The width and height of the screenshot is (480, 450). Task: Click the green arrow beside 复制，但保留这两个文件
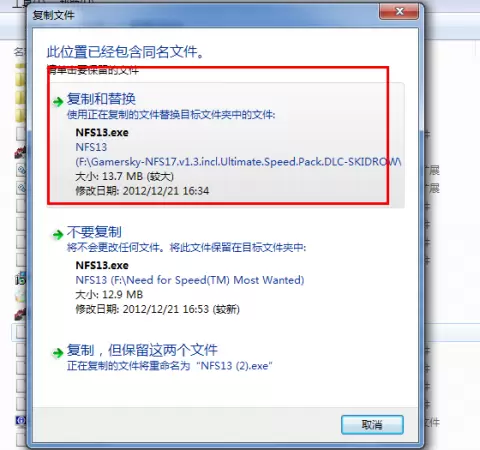coord(58,353)
